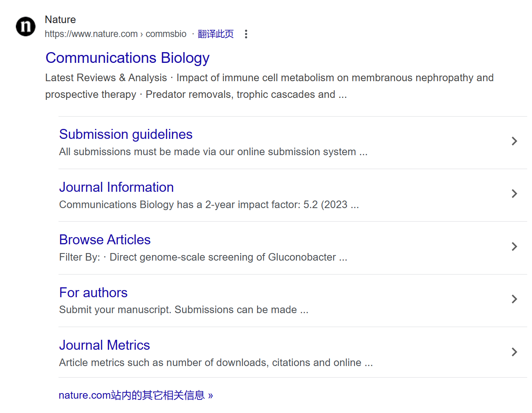Open the For authors sitelink

pos(93,293)
